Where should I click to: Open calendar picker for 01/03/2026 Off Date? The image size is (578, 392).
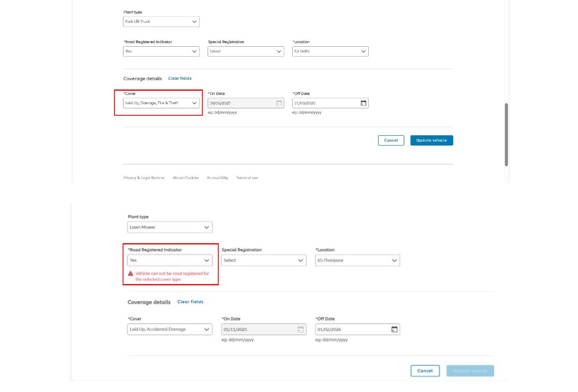click(x=363, y=103)
